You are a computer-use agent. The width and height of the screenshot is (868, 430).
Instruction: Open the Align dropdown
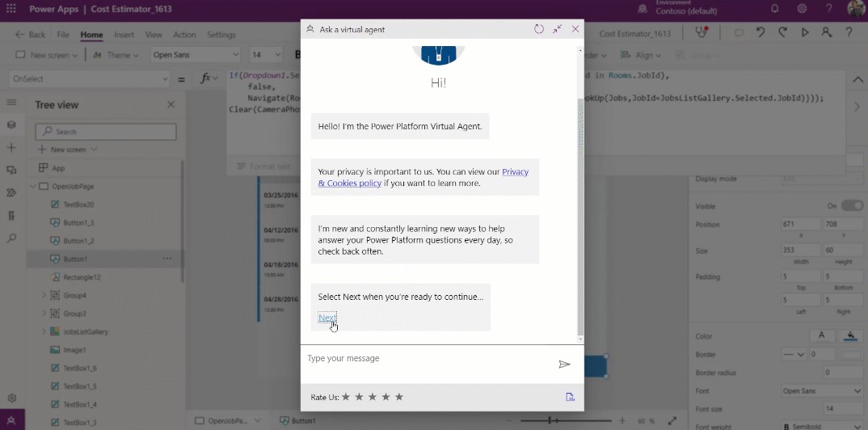(641, 55)
